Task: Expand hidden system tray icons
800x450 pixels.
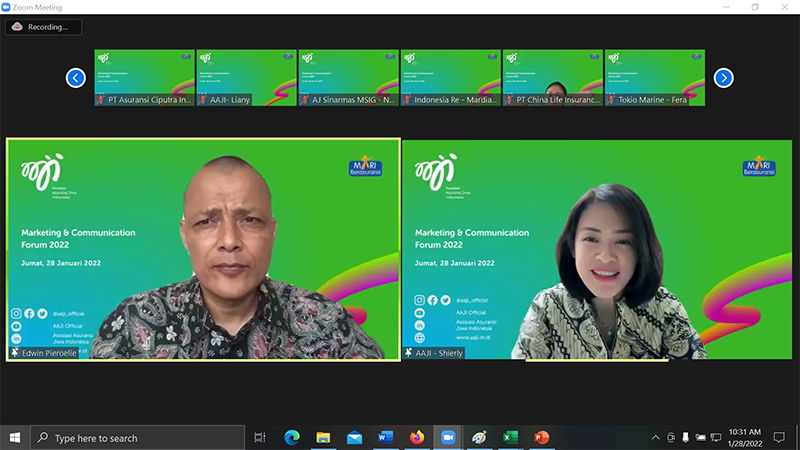Action: (656, 438)
